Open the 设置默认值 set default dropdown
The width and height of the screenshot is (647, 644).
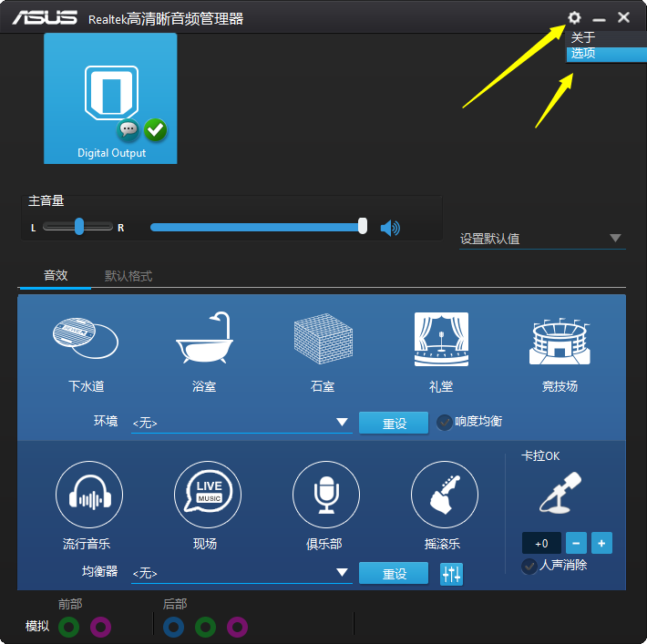coord(542,239)
